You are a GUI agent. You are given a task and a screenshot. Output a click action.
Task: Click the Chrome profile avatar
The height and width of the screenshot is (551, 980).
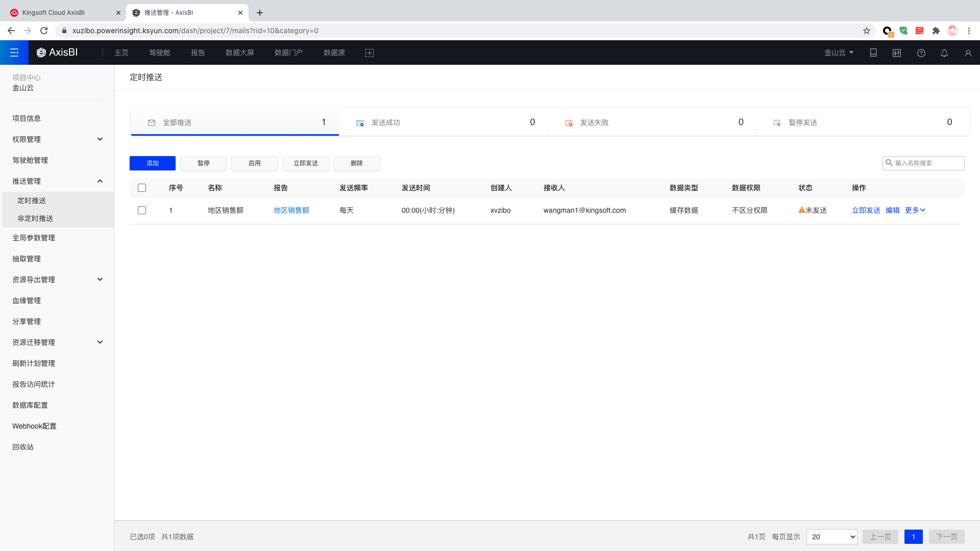(952, 31)
